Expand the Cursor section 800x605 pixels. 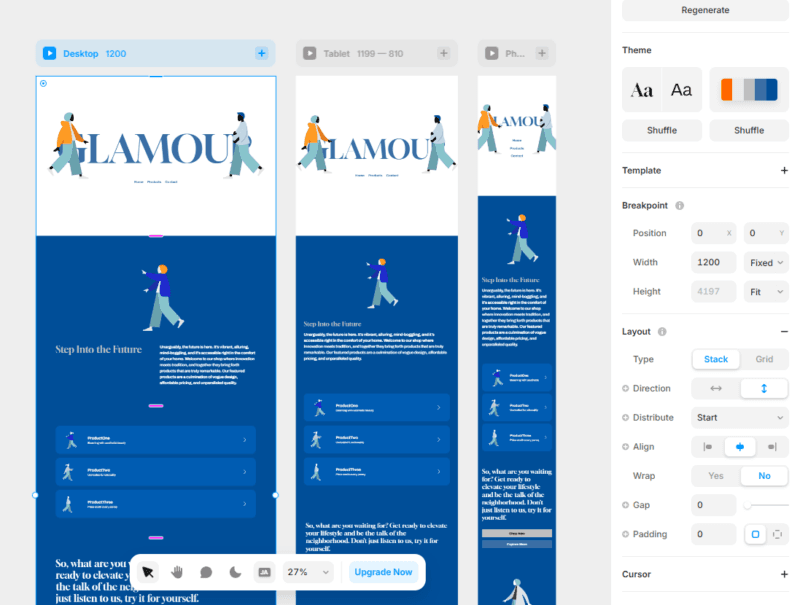(x=783, y=574)
